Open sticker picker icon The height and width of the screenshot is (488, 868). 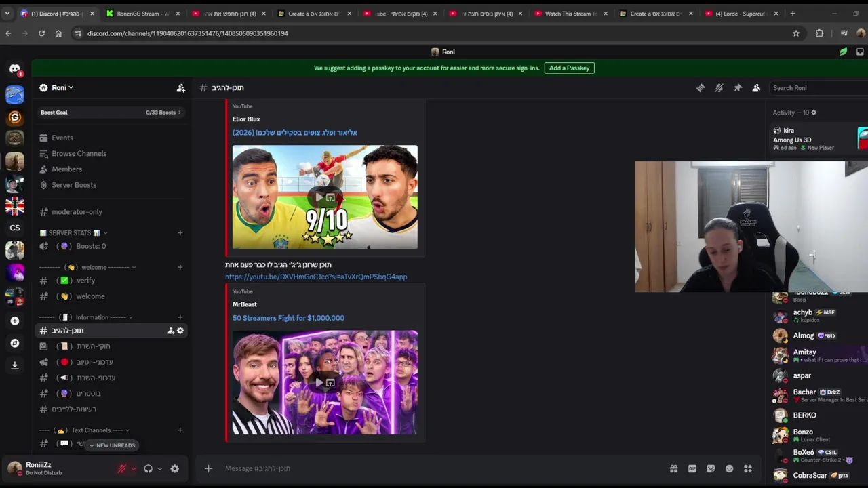pyautogui.click(x=711, y=468)
